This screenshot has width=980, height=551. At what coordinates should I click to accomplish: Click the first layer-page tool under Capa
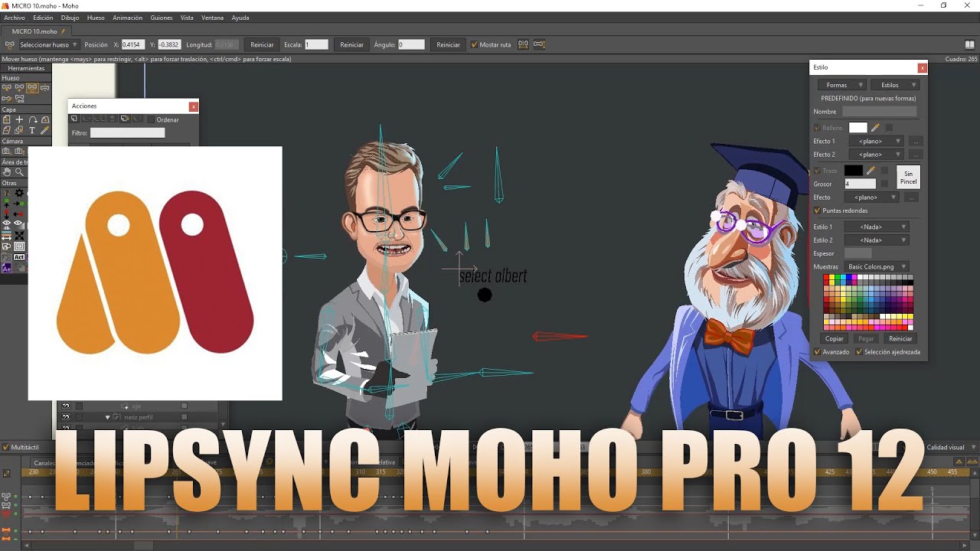click(x=6, y=119)
